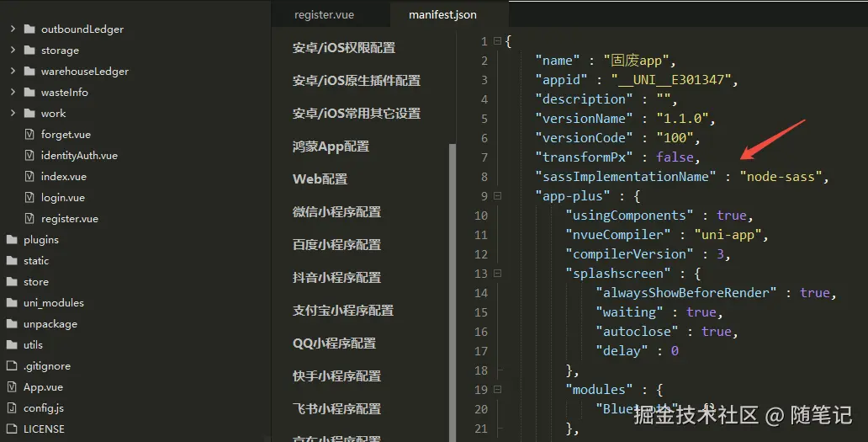
Task: Open Web配置 section
Action: tap(320, 179)
